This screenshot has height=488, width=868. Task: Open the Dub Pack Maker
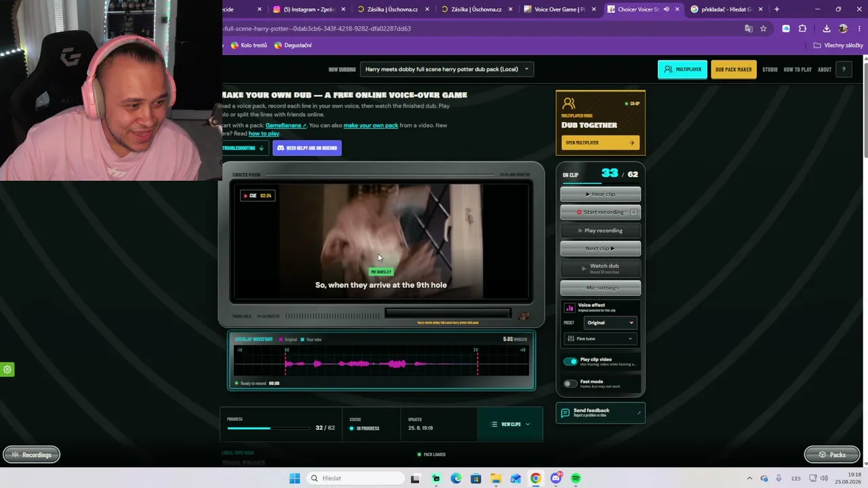coord(733,69)
